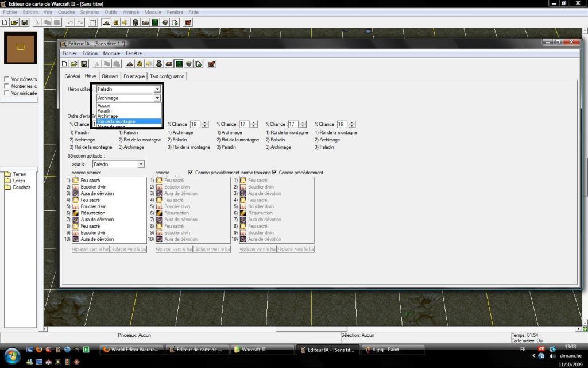This screenshot has width=588, height=368.
Task: Select the selection brush tool in main toolbar
Action: [94, 22]
